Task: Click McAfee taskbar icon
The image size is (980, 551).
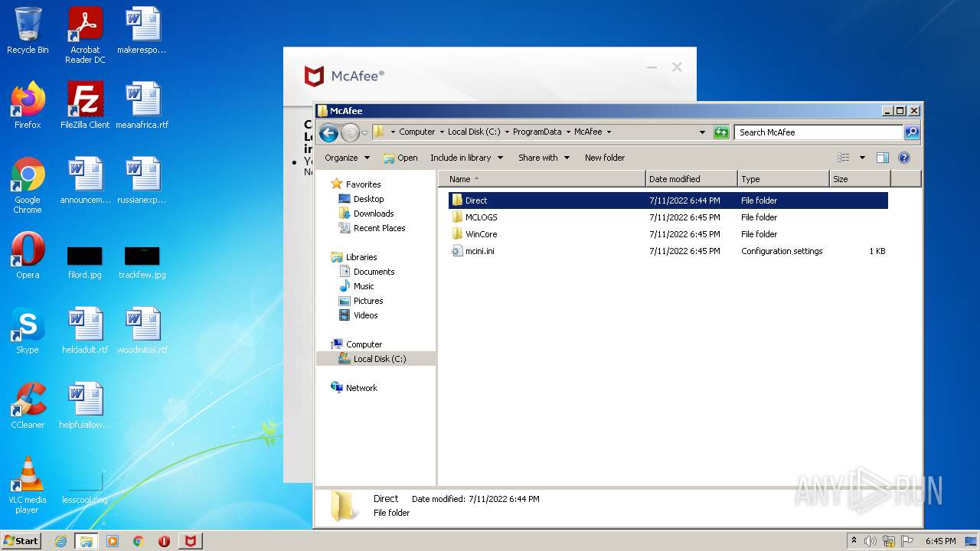Action: pyautogui.click(x=190, y=541)
